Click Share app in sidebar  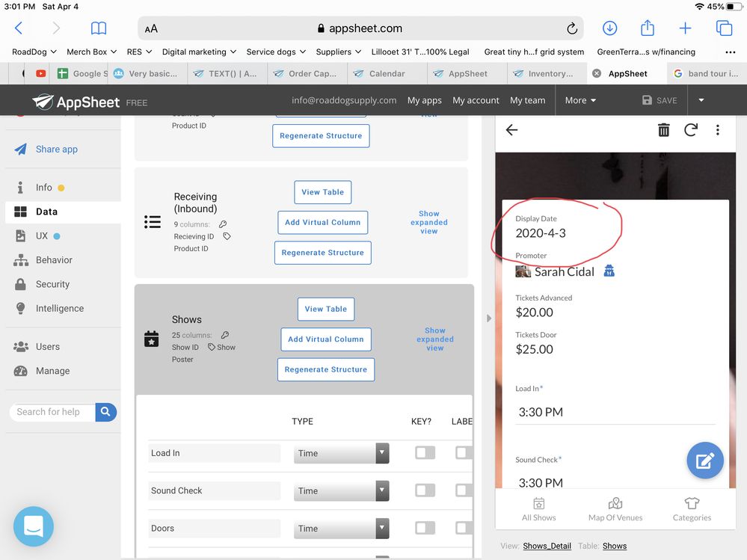(x=56, y=149)
